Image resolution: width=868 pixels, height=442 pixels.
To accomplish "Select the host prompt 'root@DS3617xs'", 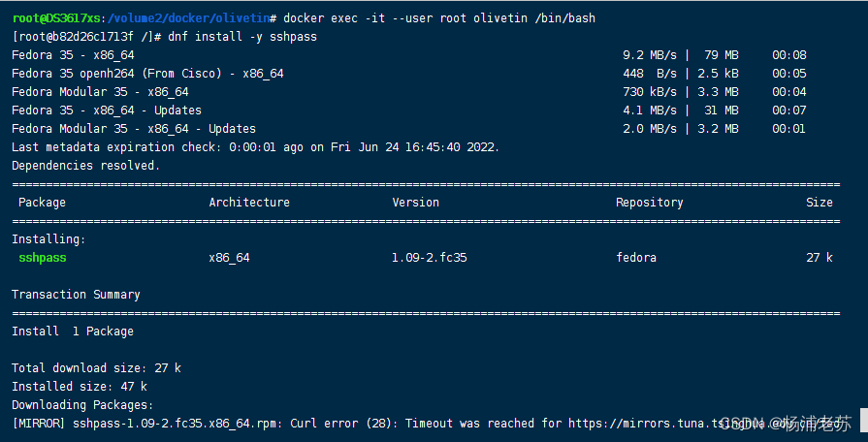I will pyautogui.click(x=56, y=18).
